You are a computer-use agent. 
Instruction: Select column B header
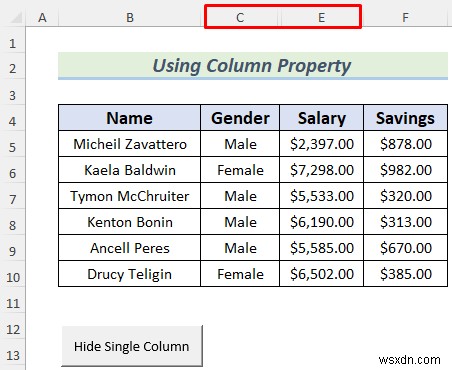[130, 17]
